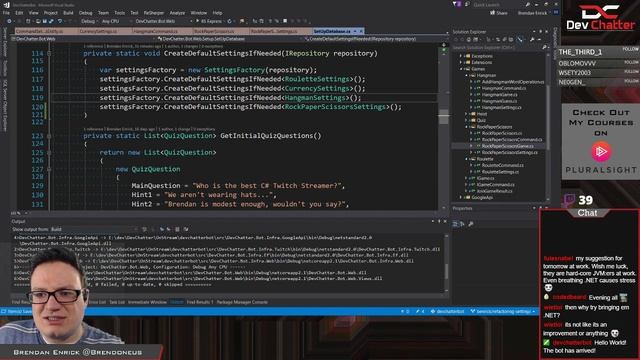Viewport: 640px width, 360px height.
Task: Collapse code fold at line 125
Action: click(49, 153)
